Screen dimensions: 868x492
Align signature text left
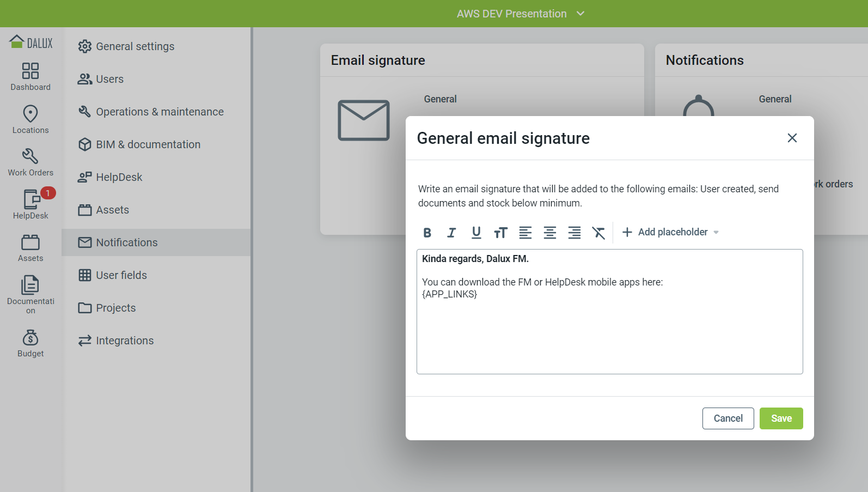click(525, 233)
